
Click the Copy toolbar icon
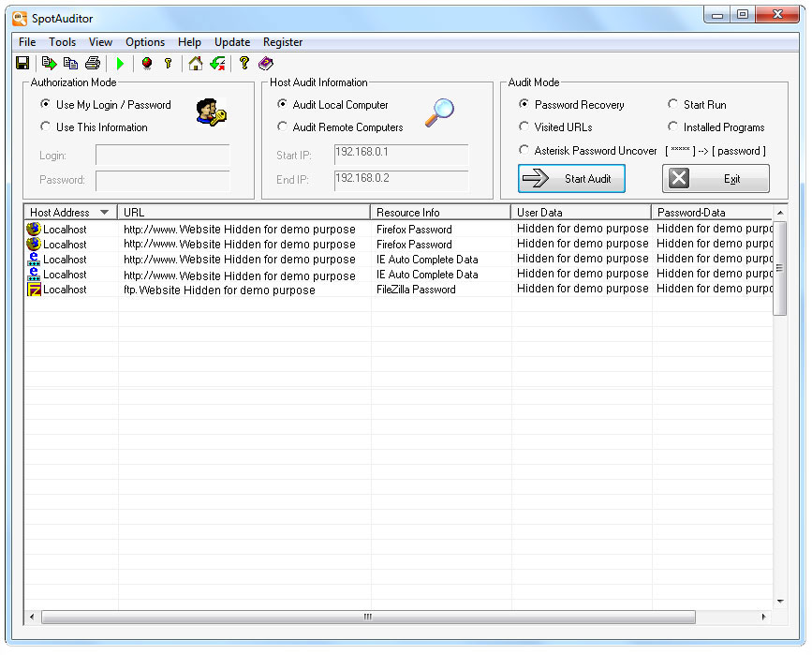tap(70, 64)
